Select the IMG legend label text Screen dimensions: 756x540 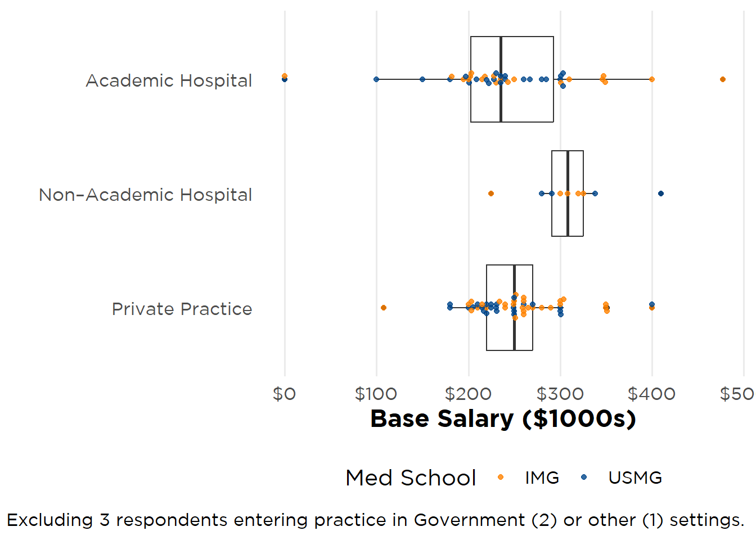[x=542, y=478]
